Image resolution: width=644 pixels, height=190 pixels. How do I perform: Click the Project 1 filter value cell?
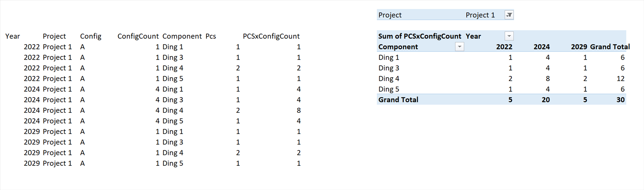[x=480, y=15]
